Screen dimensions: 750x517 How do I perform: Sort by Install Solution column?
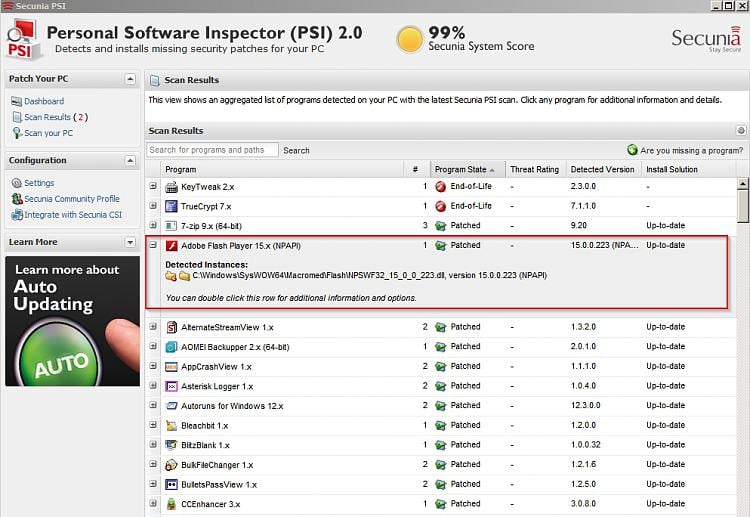[x=688, y=169]
